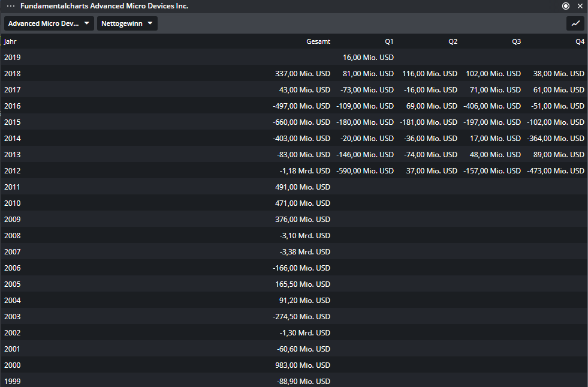Screen dimensions: 588x387
Task: Click 2016 Q3 value -406,00 Mio. USD
Action: (x=492, y=106)
